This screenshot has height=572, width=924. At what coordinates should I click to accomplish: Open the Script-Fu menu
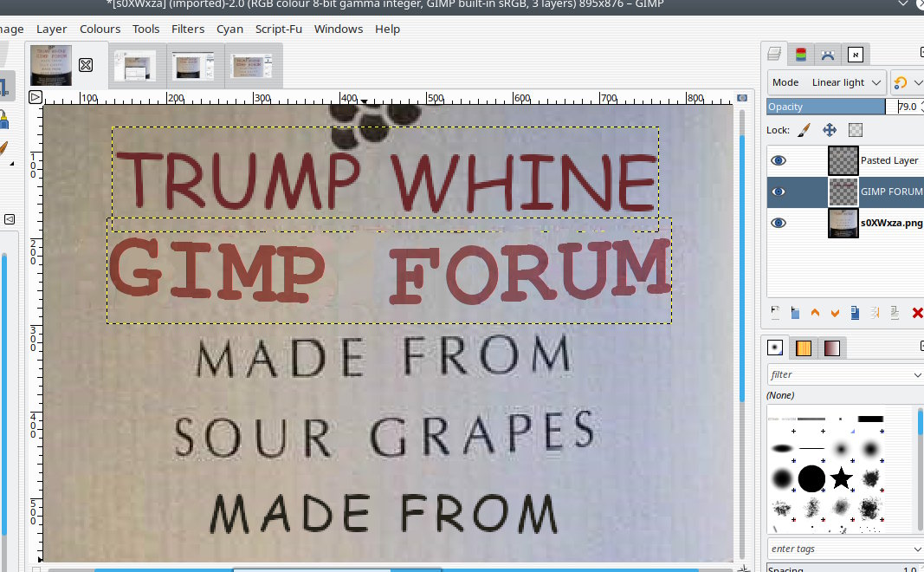(x=278, y=29)
